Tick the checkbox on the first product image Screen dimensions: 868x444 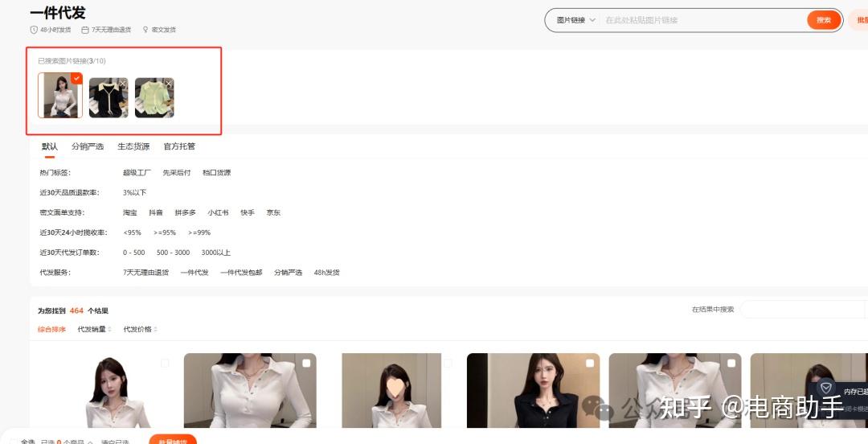coord(165,364)
